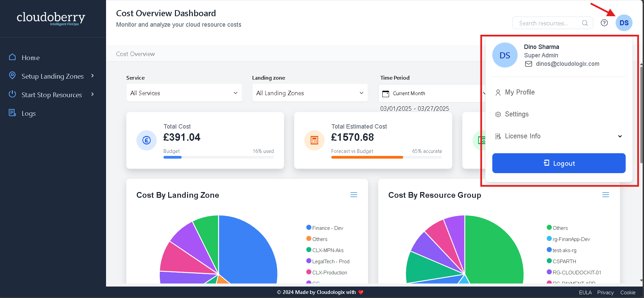Open the Privacy footer link
This screenshot has width=644, height=298.
[x=605, y=293]
